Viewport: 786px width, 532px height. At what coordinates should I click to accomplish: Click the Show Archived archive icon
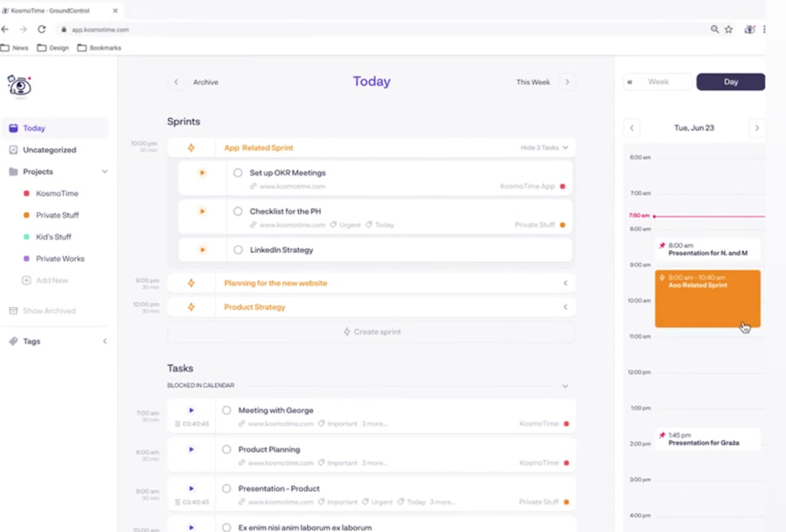click(x=14, y=311)
